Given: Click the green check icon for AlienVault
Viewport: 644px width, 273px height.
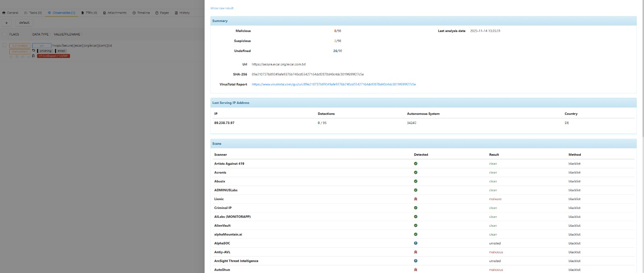Looking at the screenshot, I should [415, 225].
